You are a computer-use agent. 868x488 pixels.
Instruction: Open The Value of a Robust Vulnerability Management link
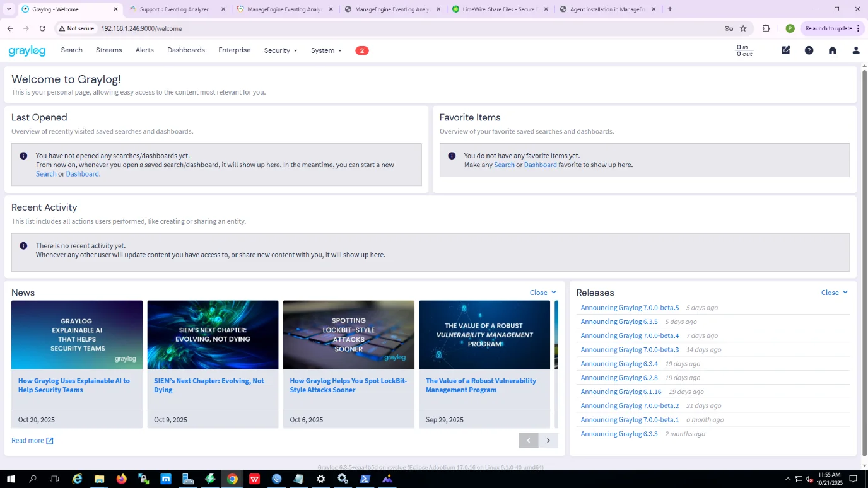[481, 385]
